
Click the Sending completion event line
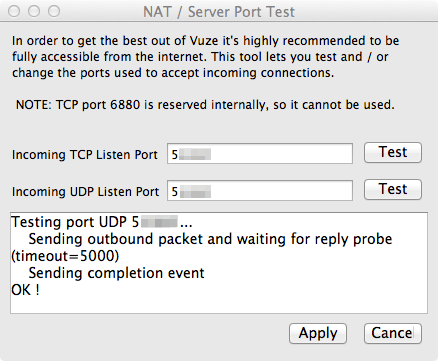click(x=116, y=273)
